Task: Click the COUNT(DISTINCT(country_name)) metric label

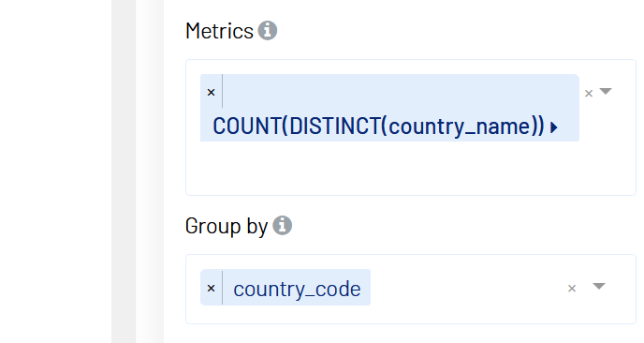Action: tap(378, 127)
